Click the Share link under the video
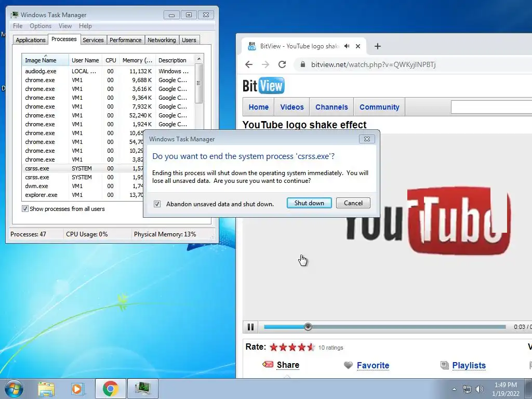This screenshot has height=399, width=532. (x=288, y=365)
